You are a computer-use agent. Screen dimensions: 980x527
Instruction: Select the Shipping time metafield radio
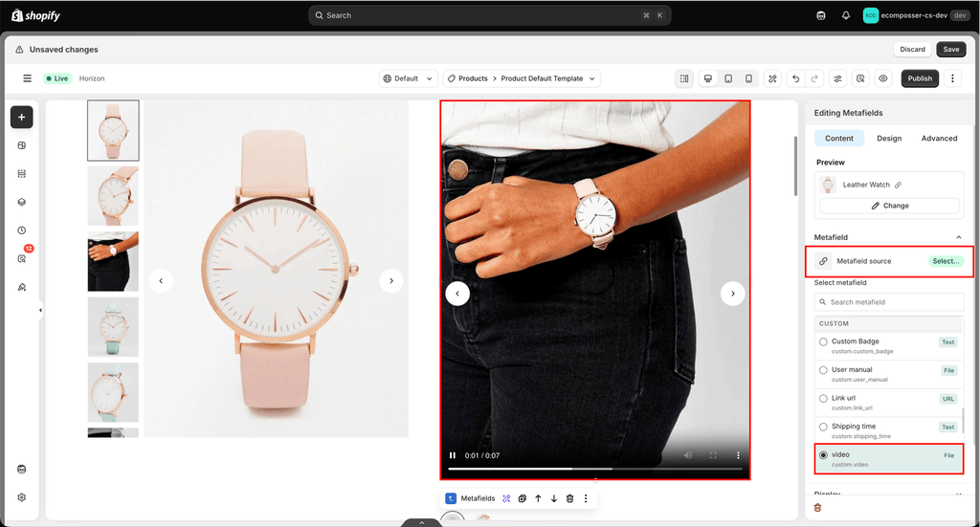pyautogui.click(x=823, y=428)
